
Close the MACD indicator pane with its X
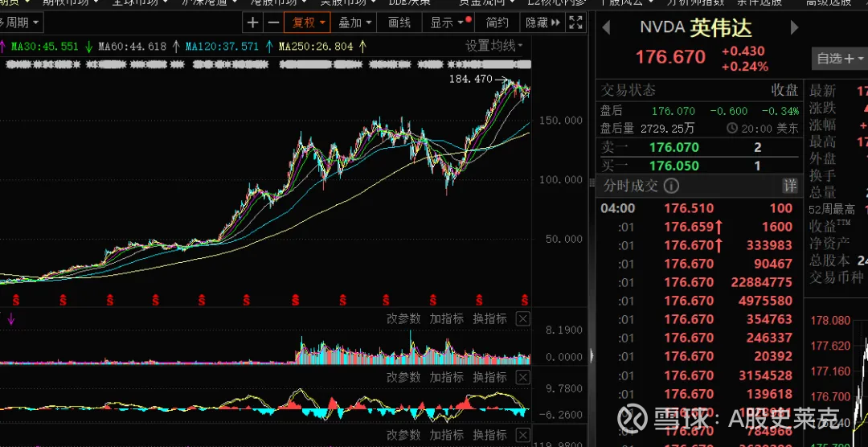point(522,378)
